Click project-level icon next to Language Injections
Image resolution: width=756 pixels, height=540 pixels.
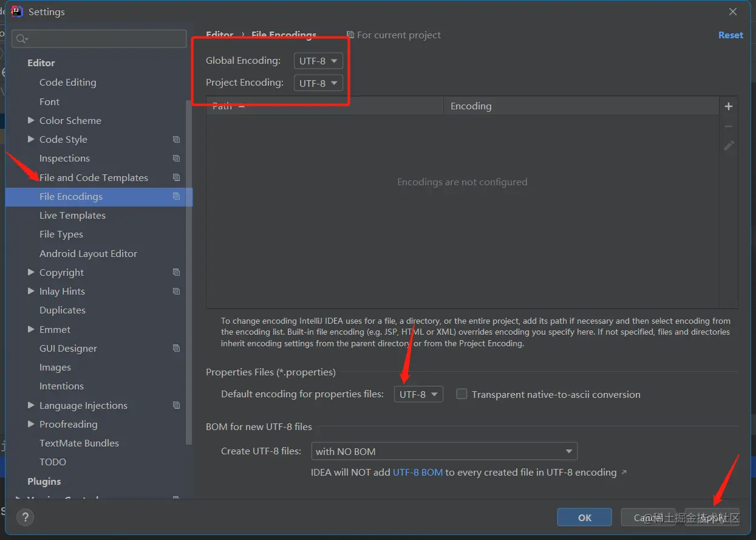(176, 405)
